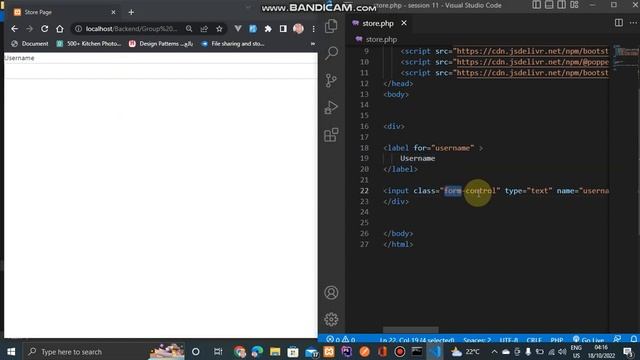The image size is (640, 360).
Task: Open Customize Layout icon in title bar
Action: tap(574, 5)
